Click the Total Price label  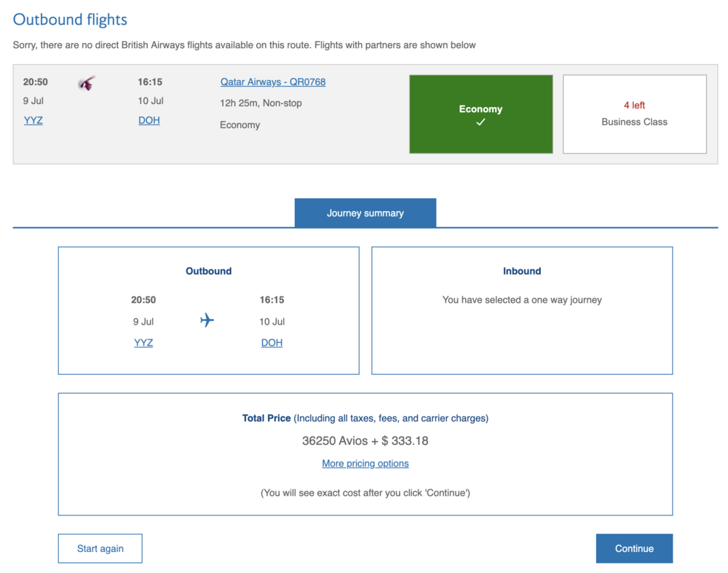click(266, 419)
